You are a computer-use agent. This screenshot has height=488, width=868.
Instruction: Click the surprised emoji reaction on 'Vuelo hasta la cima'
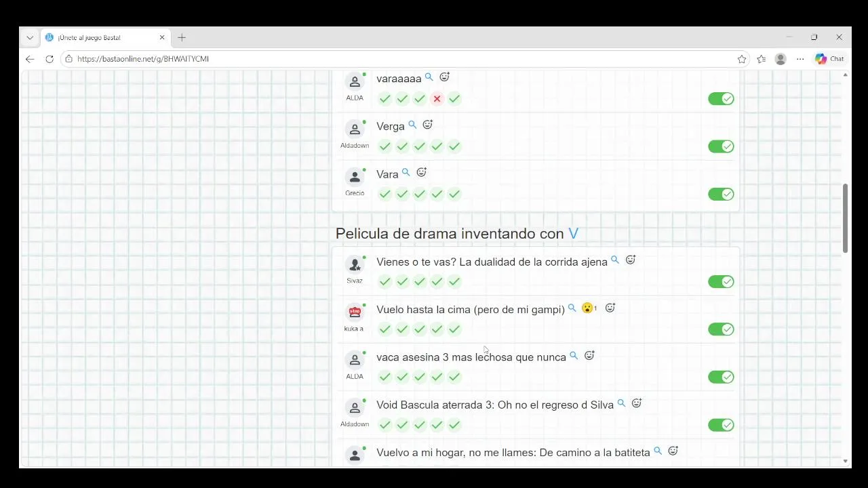coord(589,308)
